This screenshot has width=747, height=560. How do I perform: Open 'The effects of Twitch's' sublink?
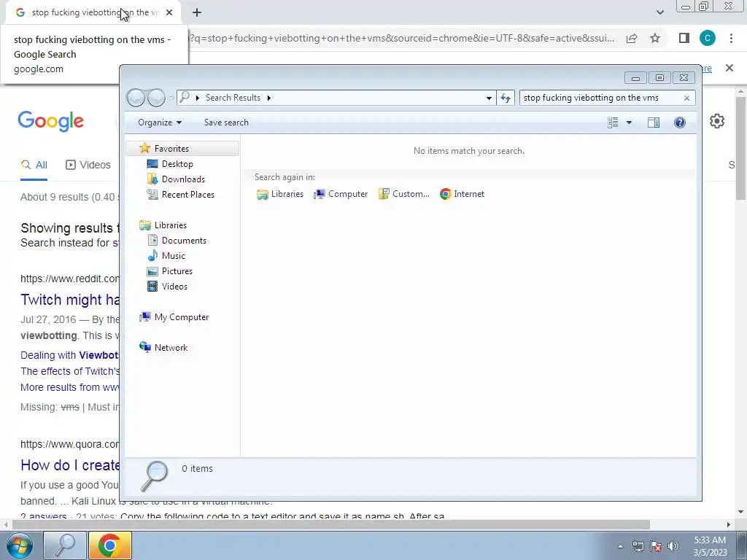[x=70, y=371]
